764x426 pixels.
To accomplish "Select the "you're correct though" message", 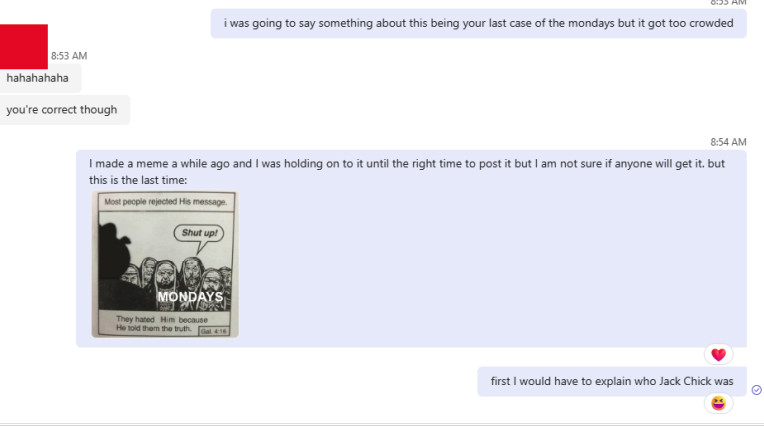I will click(x=64, y=110).
